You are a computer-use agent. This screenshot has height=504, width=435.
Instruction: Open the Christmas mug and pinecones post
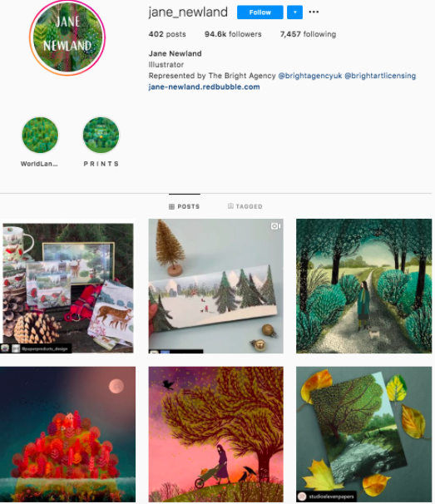[67, 286]
